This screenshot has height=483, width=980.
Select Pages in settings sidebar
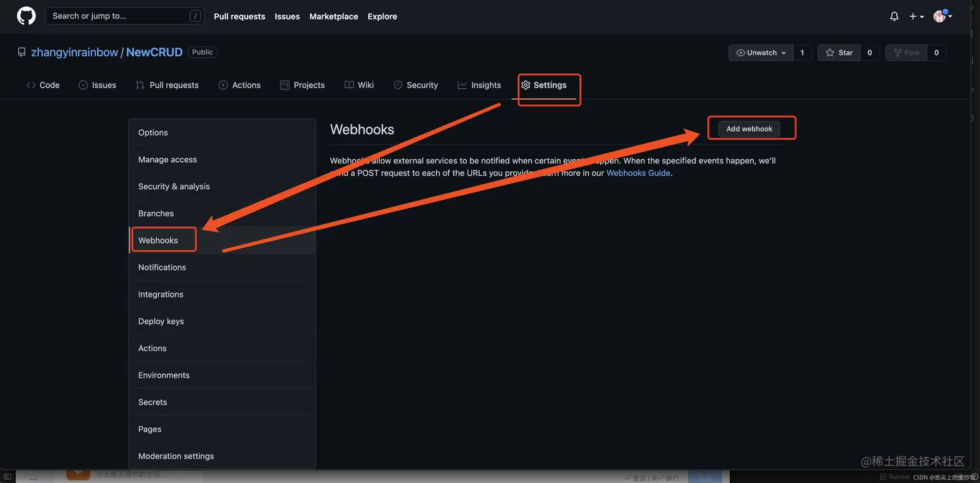(222, 429)
